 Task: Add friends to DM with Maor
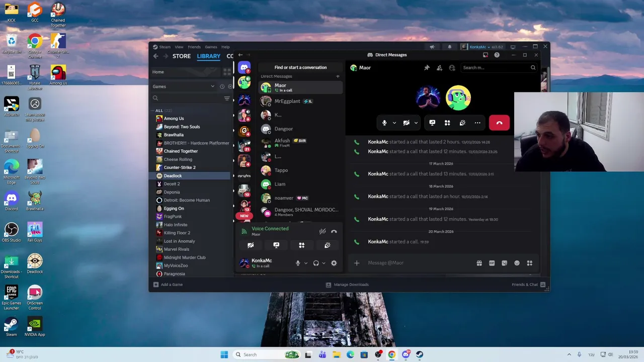(x=439, y=67)
